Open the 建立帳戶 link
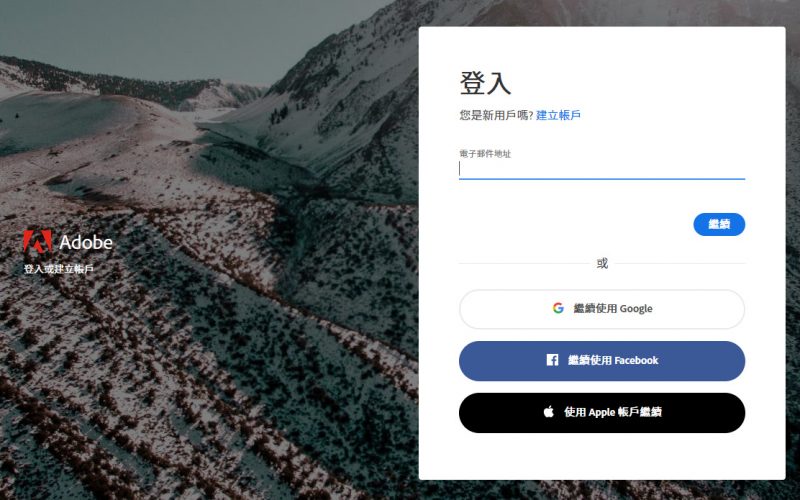 click(558, 115)
